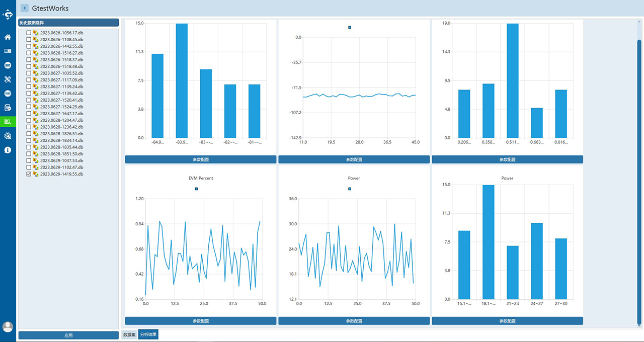Viewport: 644px width, 342px height.
Task: Select file 2023.0626-1518.37.db
Action: 62,60
